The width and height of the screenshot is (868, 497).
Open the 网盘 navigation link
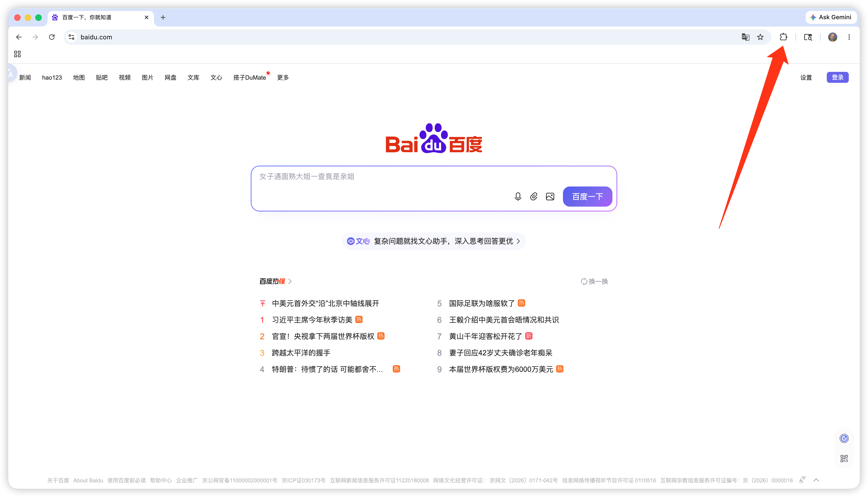170,78
